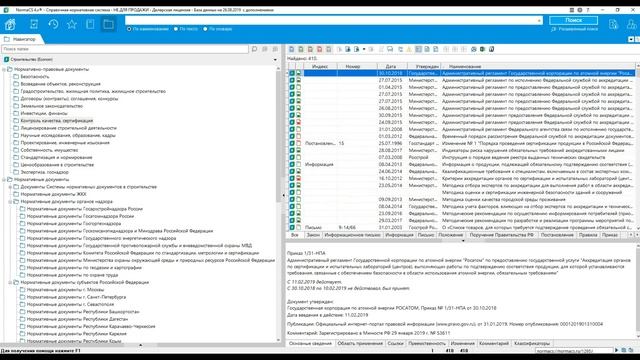Select list row dated 07.03.2008 from Росстрой

[461, 157]
